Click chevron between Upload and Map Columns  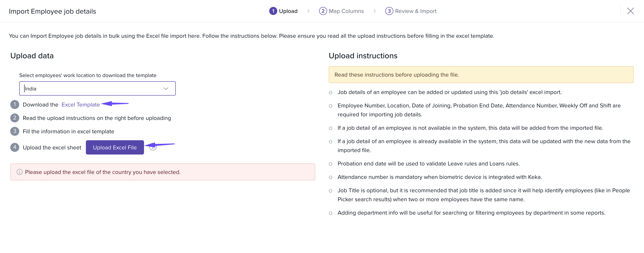308,11
